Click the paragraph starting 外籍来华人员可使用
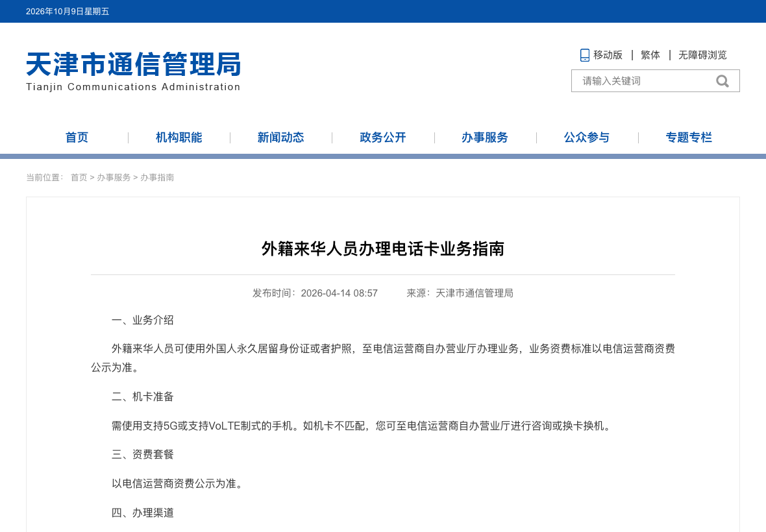Viewport: 766px width, 532px height. tap(383, 357)
